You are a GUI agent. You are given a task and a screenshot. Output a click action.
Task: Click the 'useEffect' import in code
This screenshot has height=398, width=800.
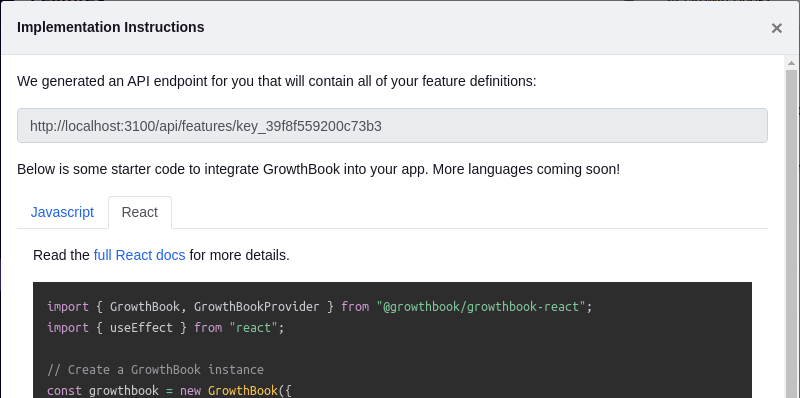(141, 328)
